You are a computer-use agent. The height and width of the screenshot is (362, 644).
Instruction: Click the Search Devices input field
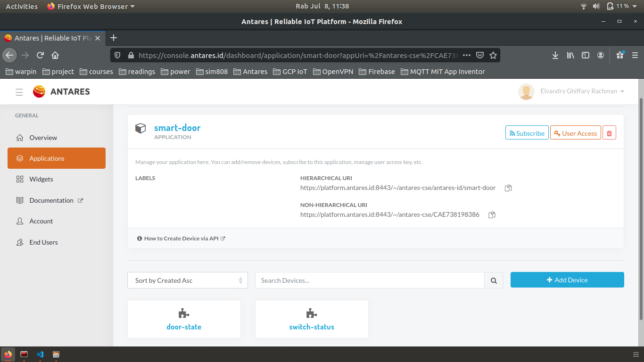click(370, 280)
